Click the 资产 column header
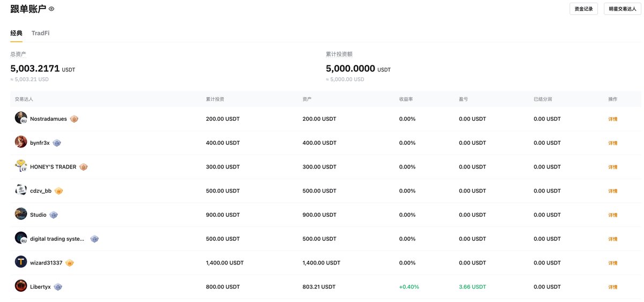This screenshot has height=302, width=644. 307,99
